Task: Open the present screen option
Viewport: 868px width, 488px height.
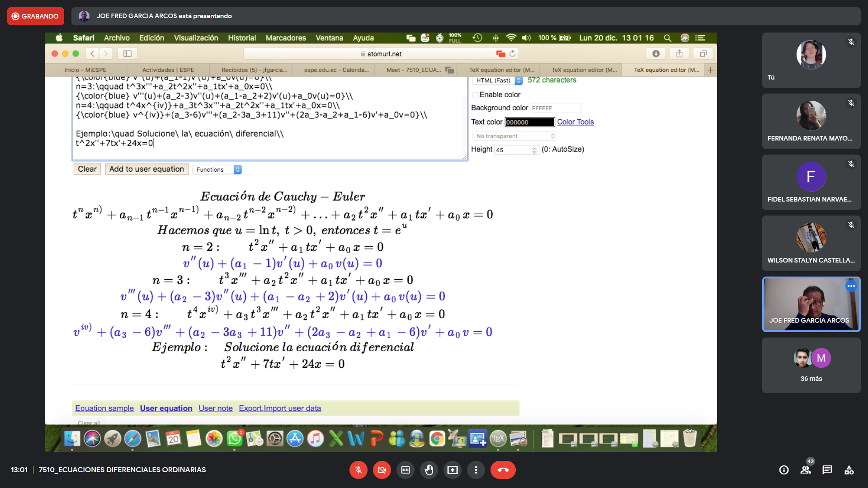Action: 453,470
